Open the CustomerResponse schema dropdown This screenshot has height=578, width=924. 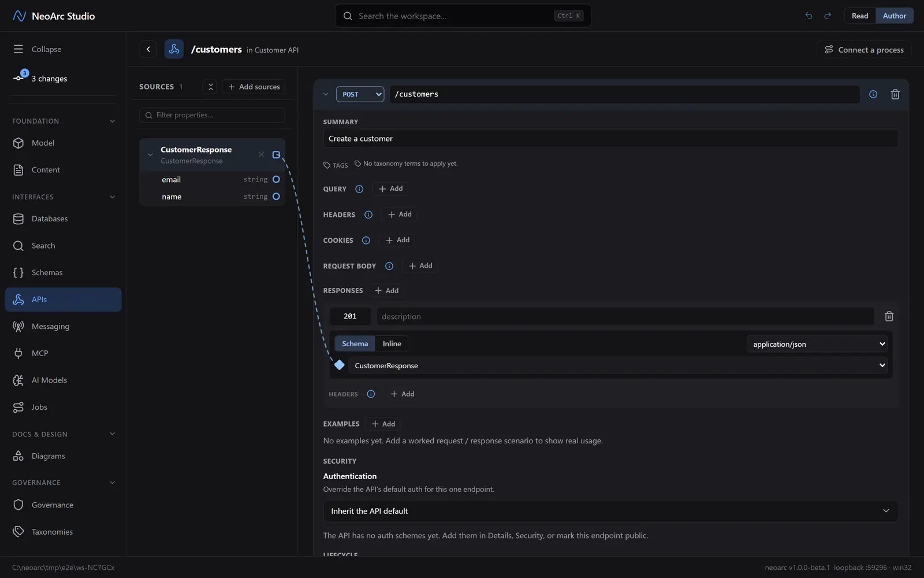(619, 365)
